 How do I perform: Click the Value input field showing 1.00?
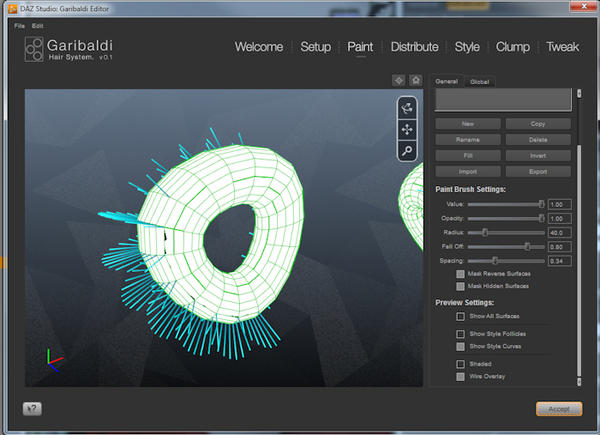(559, 205)
